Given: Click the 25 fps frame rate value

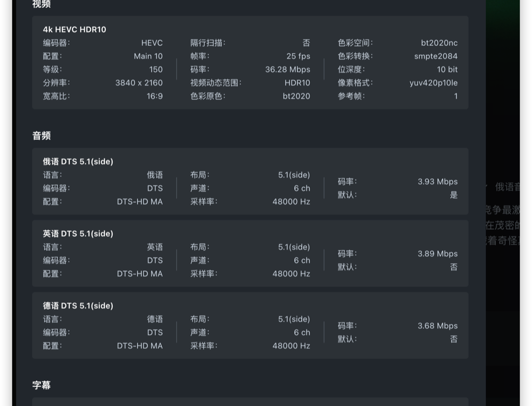Looking at the screenshot, I should pos(298,56).
